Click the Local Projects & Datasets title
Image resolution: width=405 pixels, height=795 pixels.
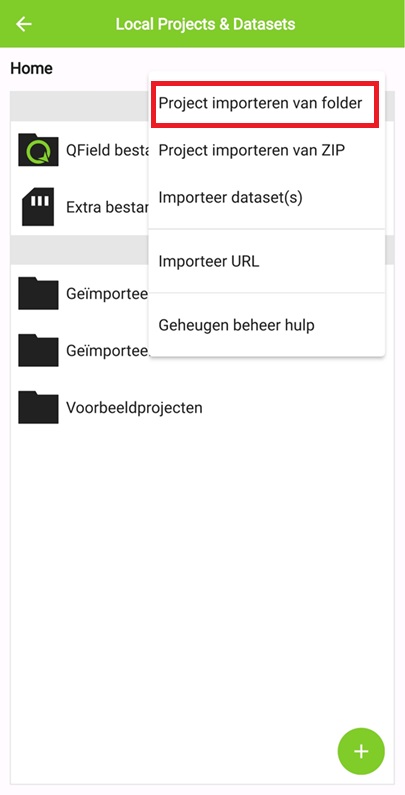point(205,24)
